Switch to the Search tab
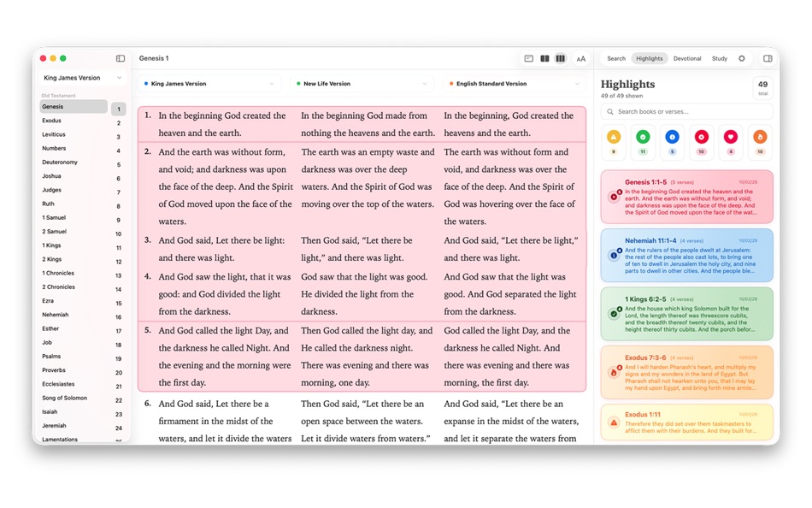 (x=616, y=58)
